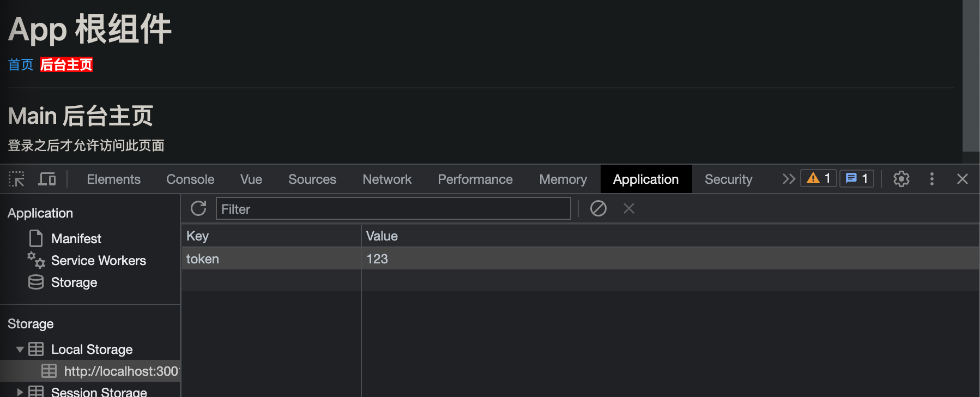Toggle the device toolbar icon
980x397 pixels.
point(47,179)
